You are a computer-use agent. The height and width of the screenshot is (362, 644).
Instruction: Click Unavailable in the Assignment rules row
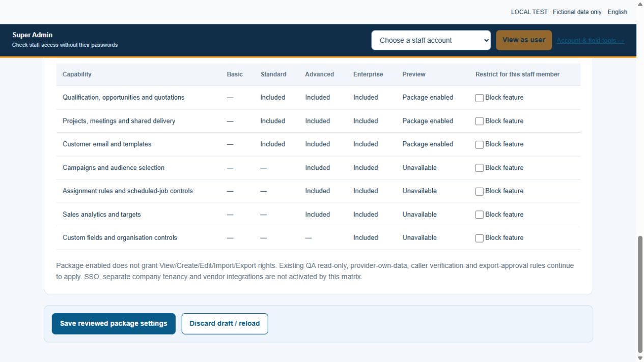pyautogui.click(x=419, y=191)
